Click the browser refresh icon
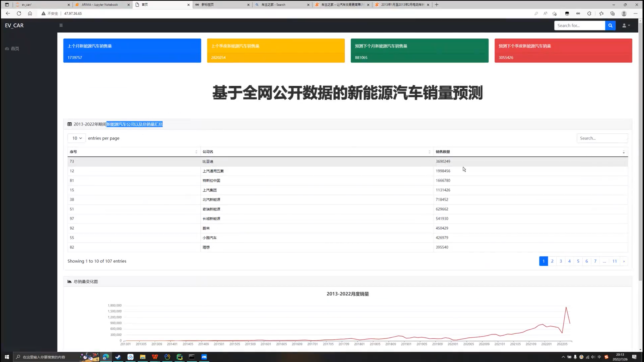644x362 pixels. pyautogui.click(x=19, y=14)
